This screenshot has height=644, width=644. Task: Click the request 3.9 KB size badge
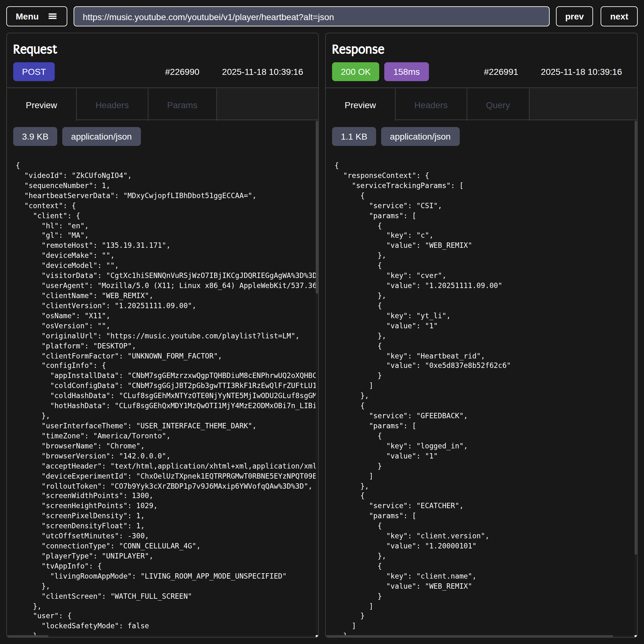click(35, 137)
